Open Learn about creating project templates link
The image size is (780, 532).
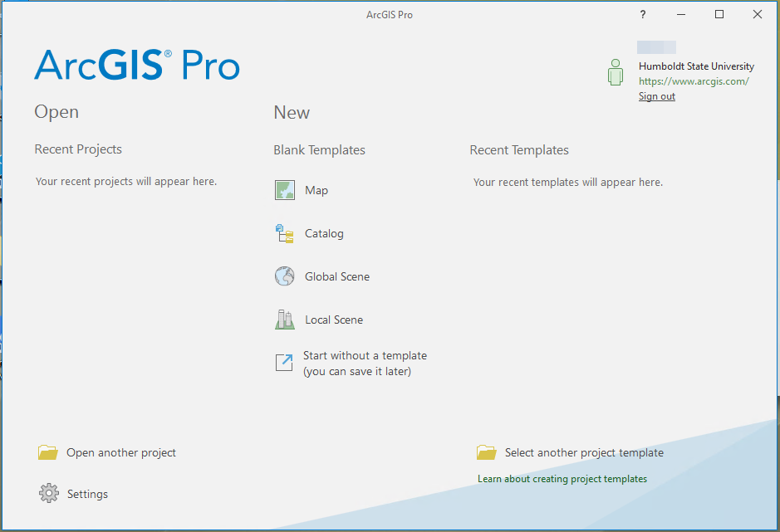pos(562,479)
